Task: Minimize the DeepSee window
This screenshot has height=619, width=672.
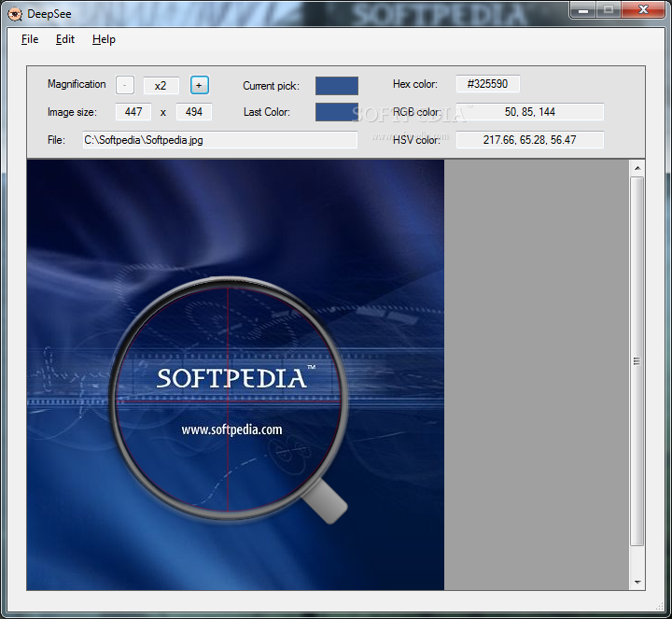Action: pos(582,10)
